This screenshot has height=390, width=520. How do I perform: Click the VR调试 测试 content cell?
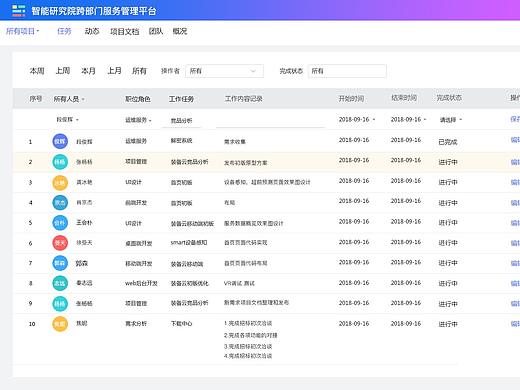click(239, 283)
